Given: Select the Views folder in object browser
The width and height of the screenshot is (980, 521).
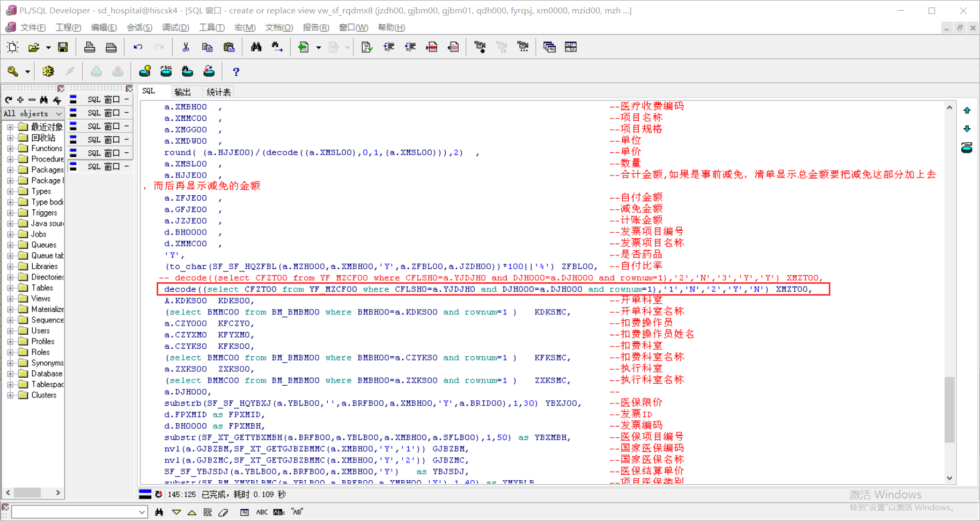Looking at the screenshot, I should click(x=40, y=299).
